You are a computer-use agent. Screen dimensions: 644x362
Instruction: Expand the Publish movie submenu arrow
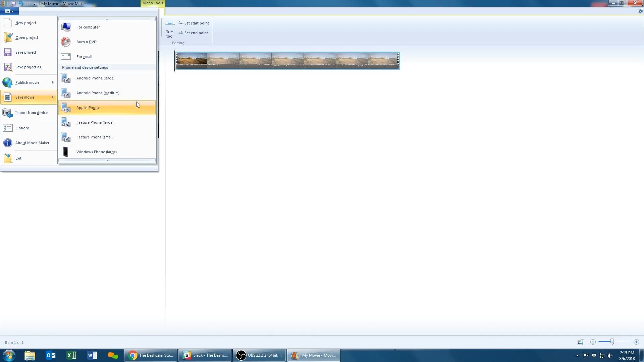point(53,82)
